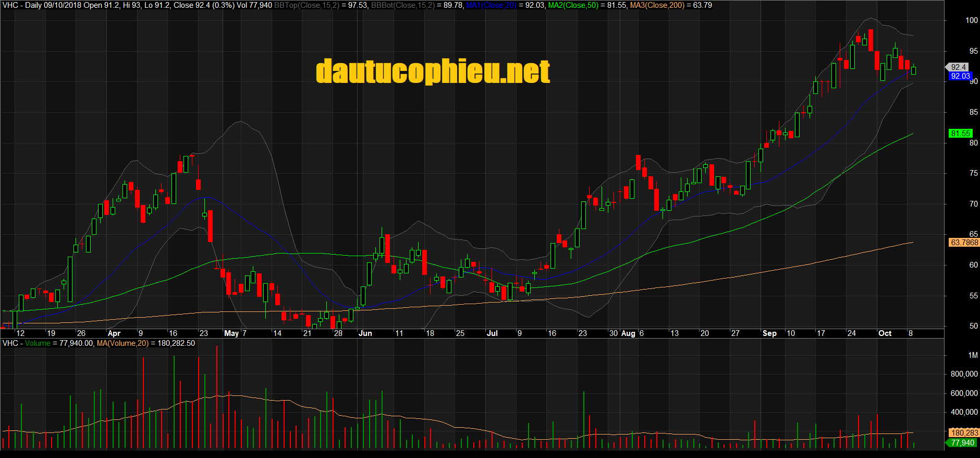The height and width of the screenshot is (458, 980).
Task: Click the Oct marker on date axis
Action: point(885,333)
